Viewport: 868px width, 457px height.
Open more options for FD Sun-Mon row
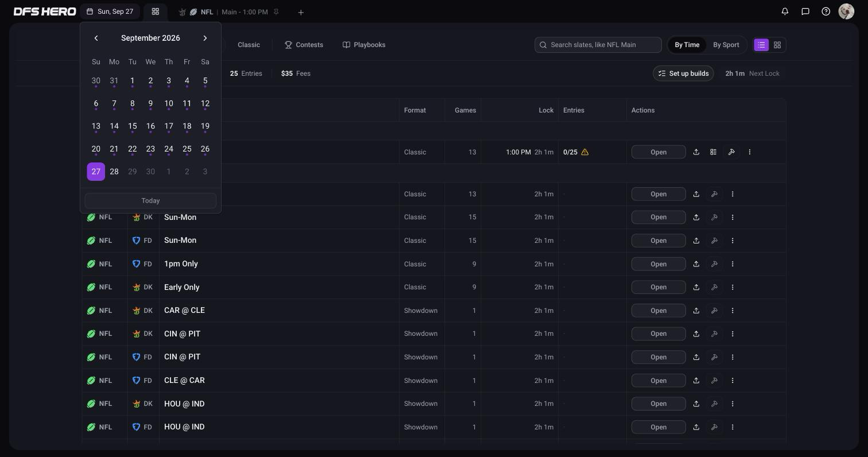(x=733, y=241)
